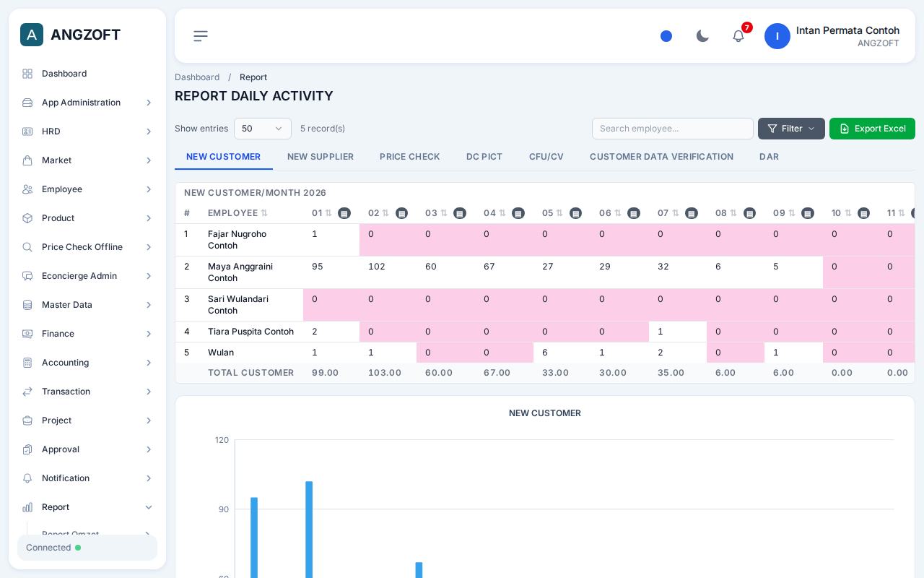Viewport: 924px width, 578px height.
Task: Click the ANGZOFT logo icon
Action: pos(32,35)
